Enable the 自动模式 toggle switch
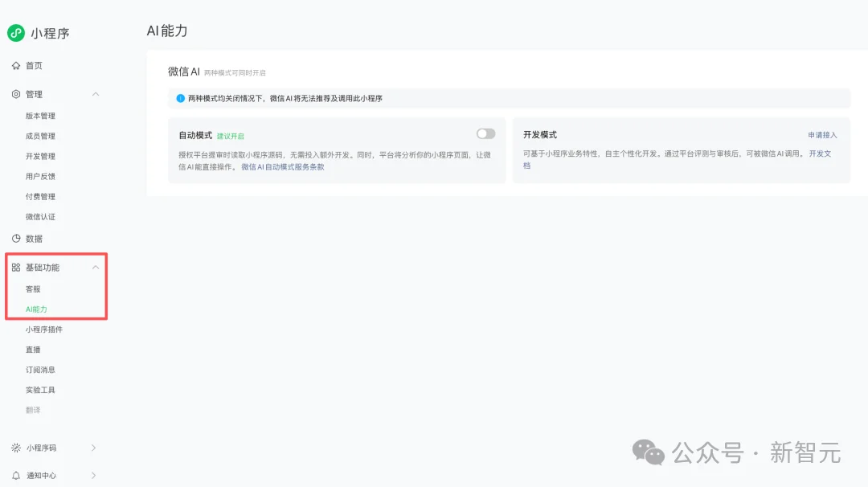This screenshot has height=487, width=868. [485, 134]
